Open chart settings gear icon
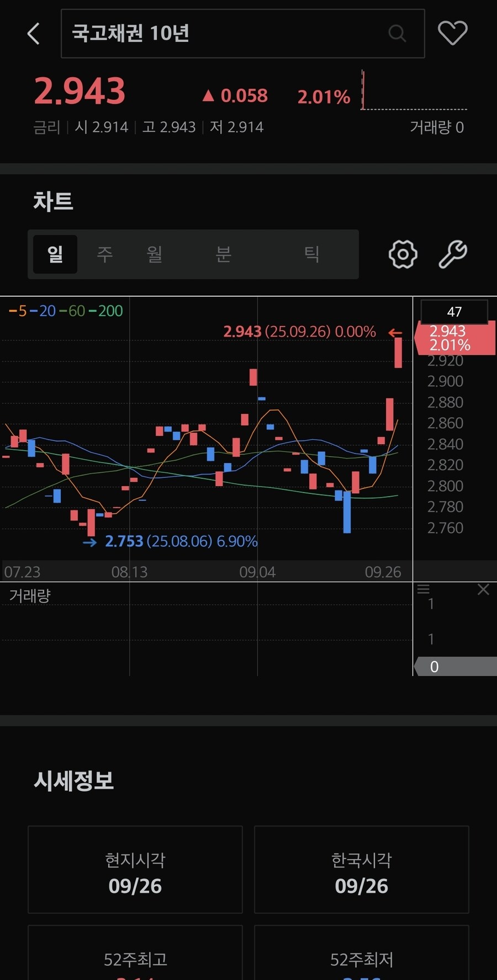497x980 pixels. point(403,254)
